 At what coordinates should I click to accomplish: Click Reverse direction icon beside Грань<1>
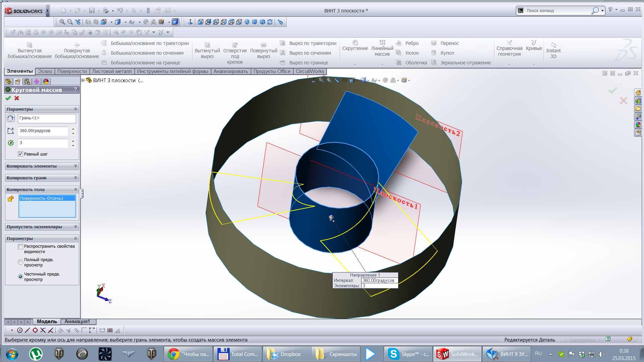(x=11, y=118)
